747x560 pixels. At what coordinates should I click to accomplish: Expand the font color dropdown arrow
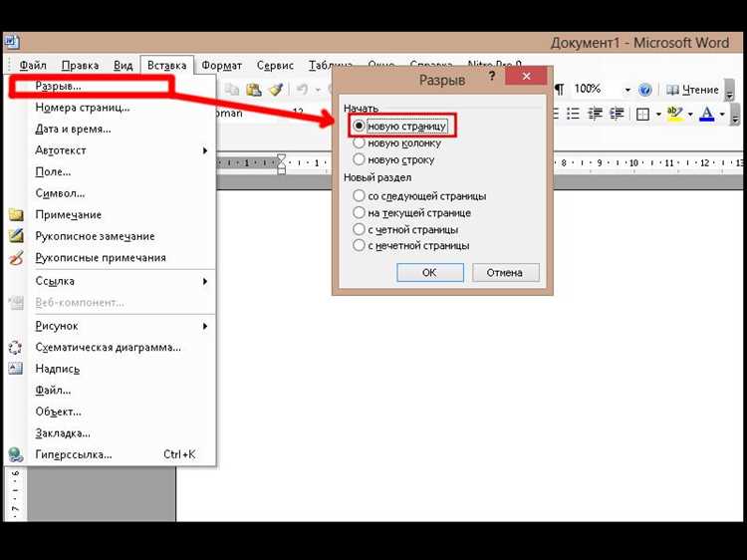722,114
